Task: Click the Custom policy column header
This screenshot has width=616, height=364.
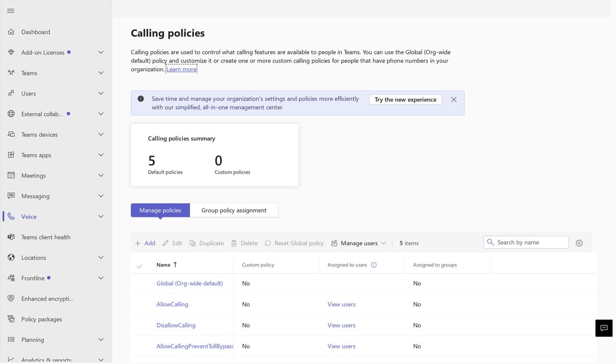Action: pos(258,265)
